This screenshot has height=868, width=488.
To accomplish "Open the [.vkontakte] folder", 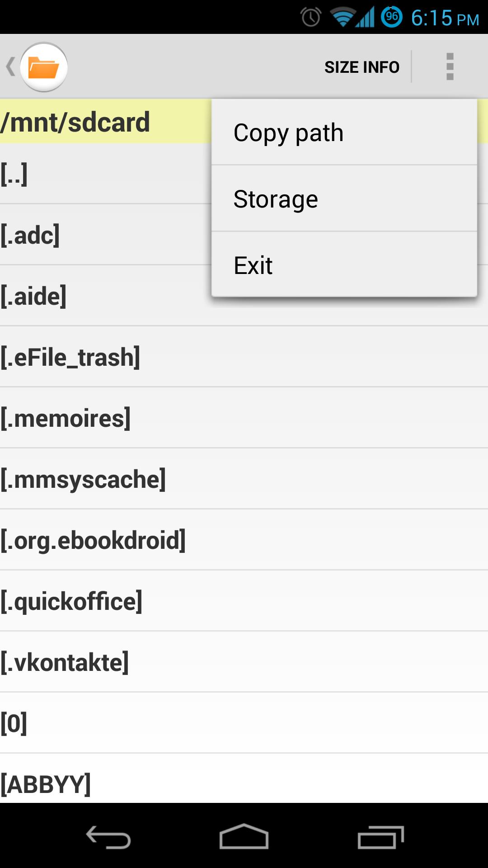I will [x=90, y=661].
